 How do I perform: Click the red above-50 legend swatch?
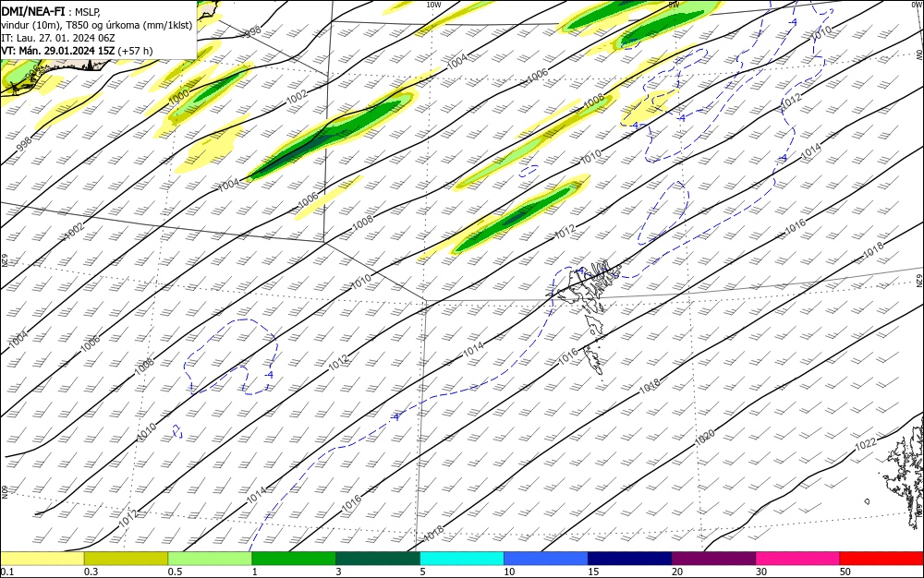point(881,559)
